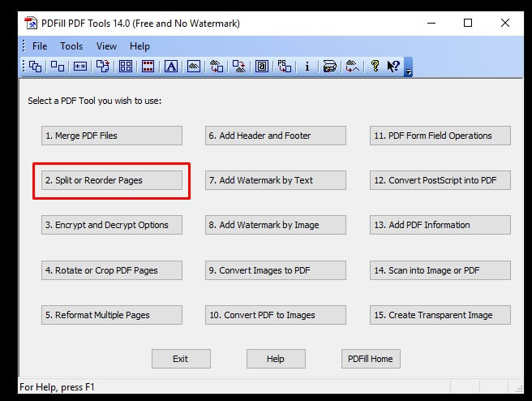532x401 pixels.
Task: Click the Scan into Image toolbar icon
Action: 329,67
